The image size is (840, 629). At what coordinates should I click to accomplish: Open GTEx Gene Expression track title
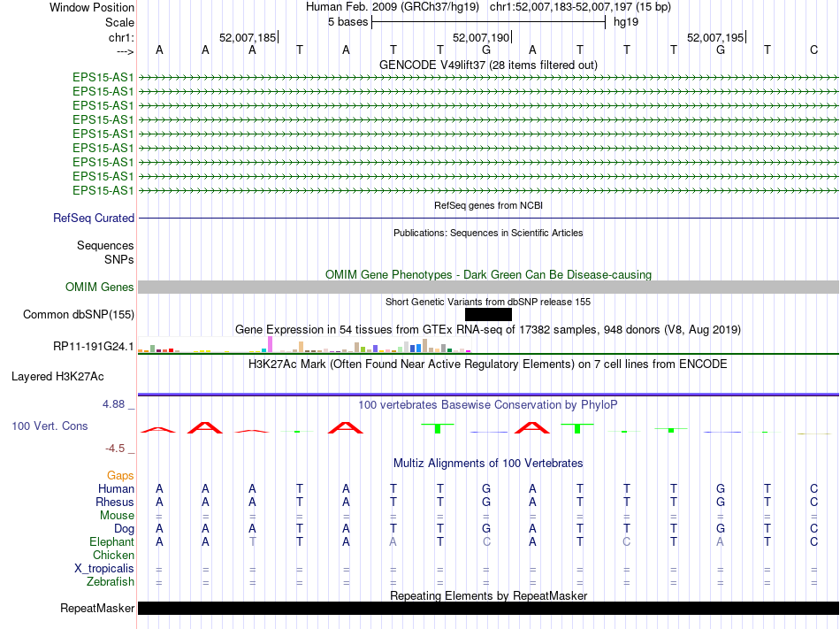[x=488, y=329]
